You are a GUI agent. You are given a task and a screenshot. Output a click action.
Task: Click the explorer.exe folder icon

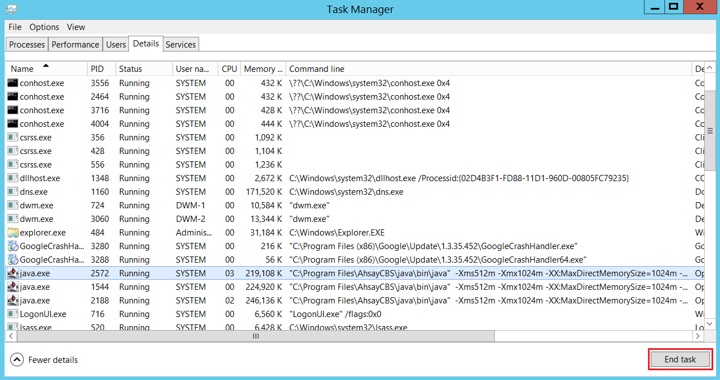(x=12, y=232)
